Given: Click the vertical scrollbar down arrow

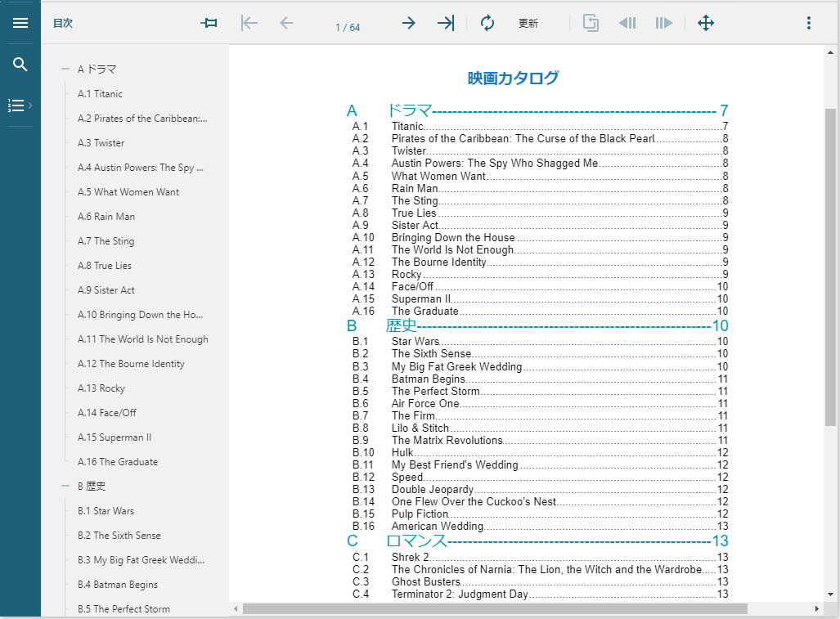Looking at the screenshot, I should pyautogui.click(x=831, y=594).
